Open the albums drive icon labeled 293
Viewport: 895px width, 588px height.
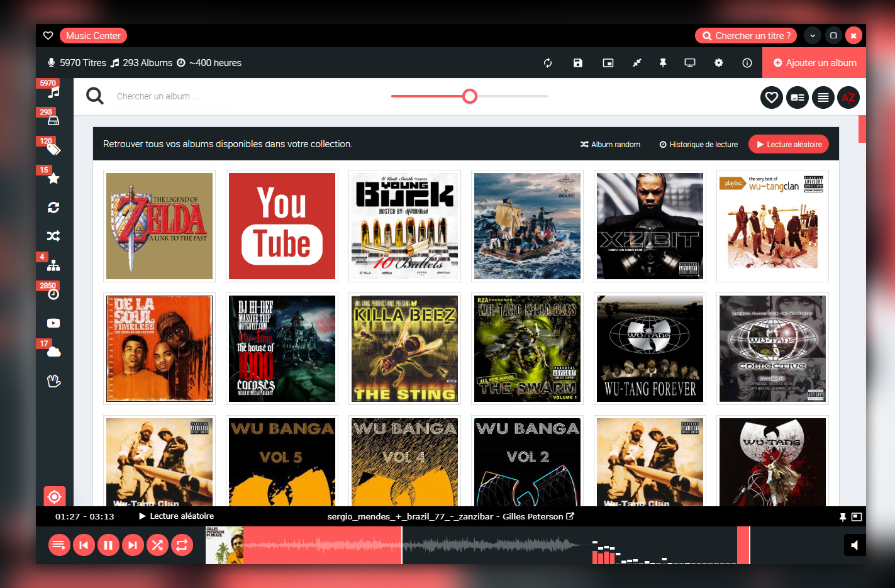[x=53, y=121]
